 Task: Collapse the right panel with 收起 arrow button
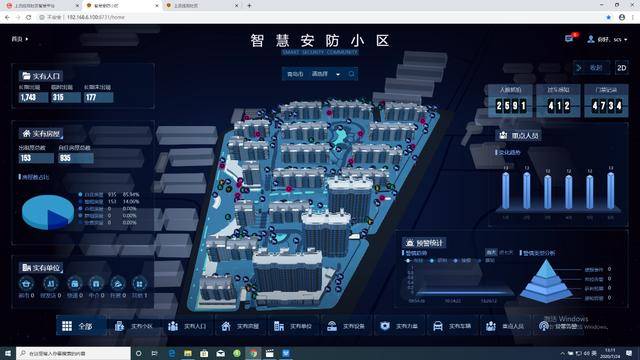click(591, 68)
